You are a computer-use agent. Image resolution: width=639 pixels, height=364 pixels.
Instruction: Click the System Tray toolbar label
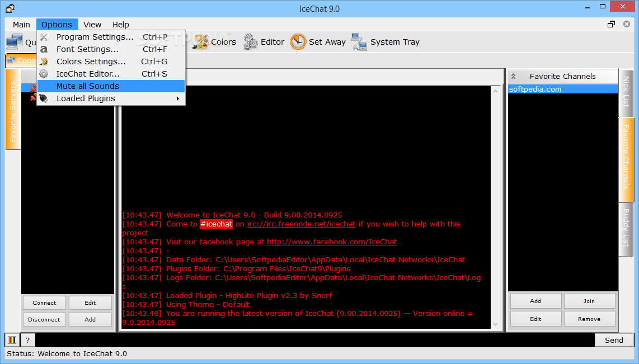point(395,42)
